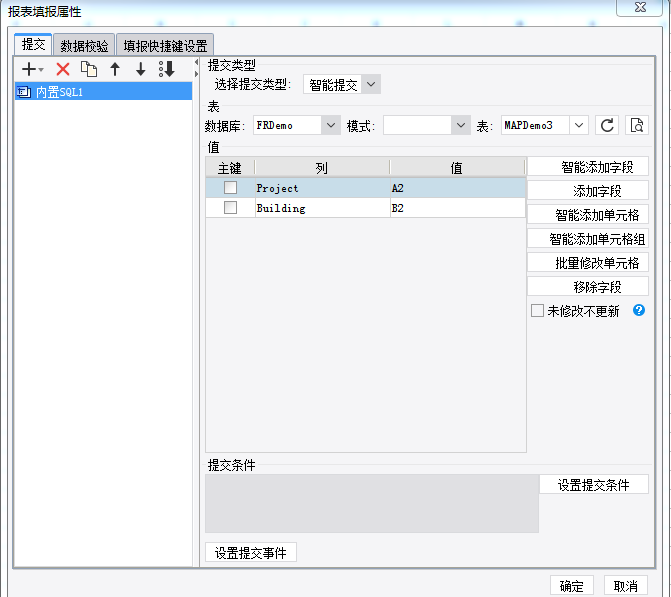The height and width of the screenshot is (597, 671).
Task: Switch to the 数据校验 tab
Action: [x=84, y=46]
